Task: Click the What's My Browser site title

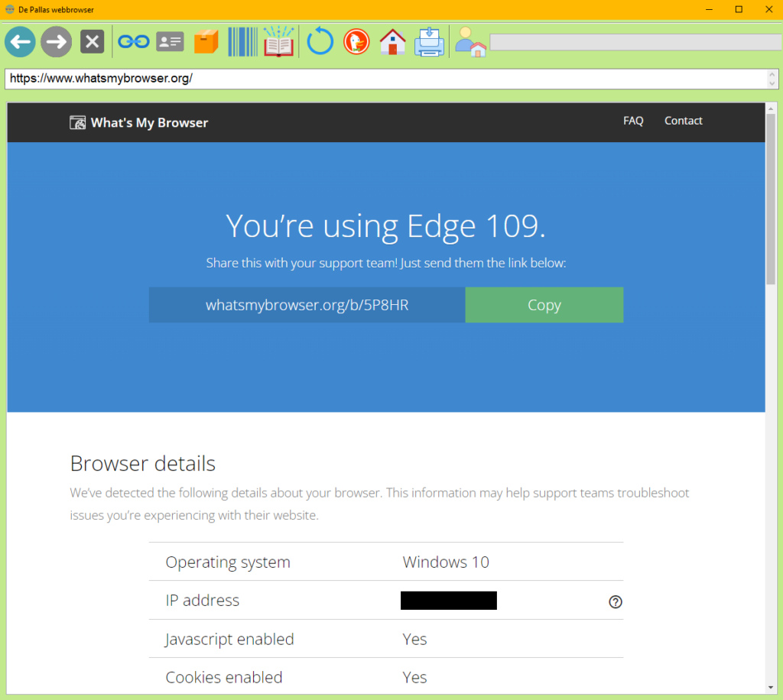Action: point(149,123)
